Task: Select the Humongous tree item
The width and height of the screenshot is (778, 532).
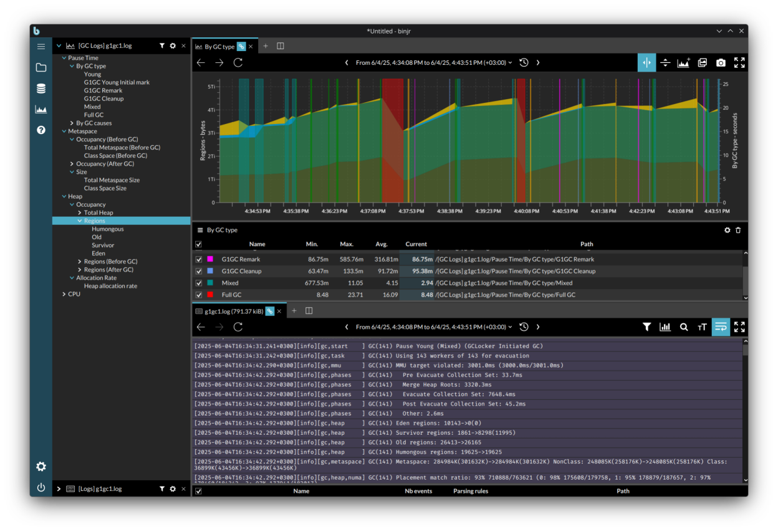Action: click(108, 229)
